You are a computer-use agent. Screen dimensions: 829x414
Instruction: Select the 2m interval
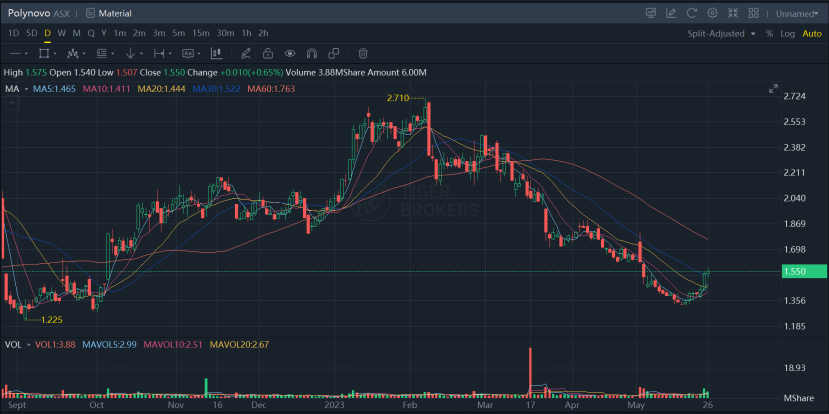[x=139, y=33]
